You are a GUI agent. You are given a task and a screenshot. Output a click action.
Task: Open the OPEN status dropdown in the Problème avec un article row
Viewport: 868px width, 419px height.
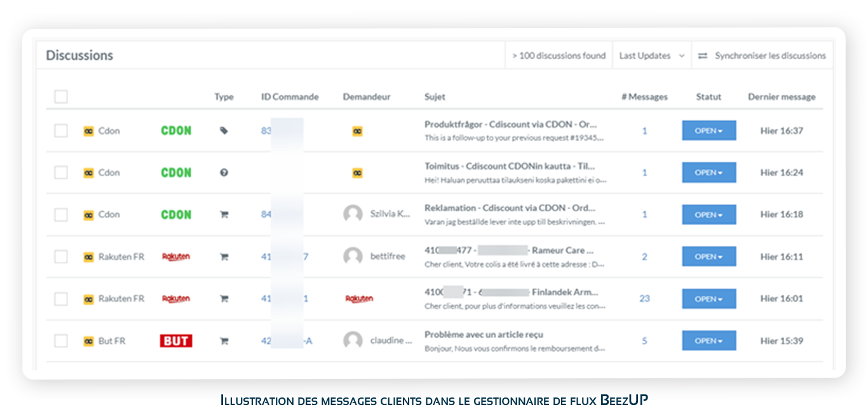tap(709, 341)
